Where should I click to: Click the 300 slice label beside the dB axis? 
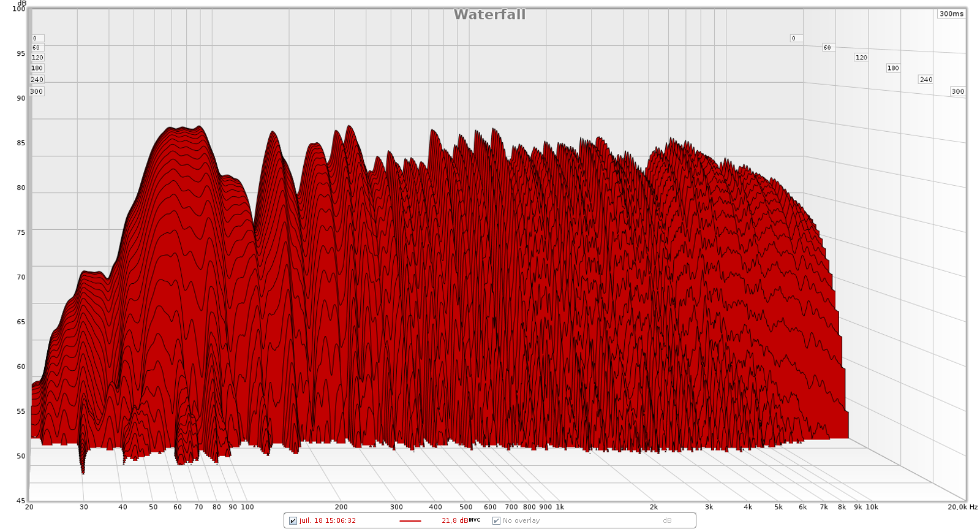37,91
